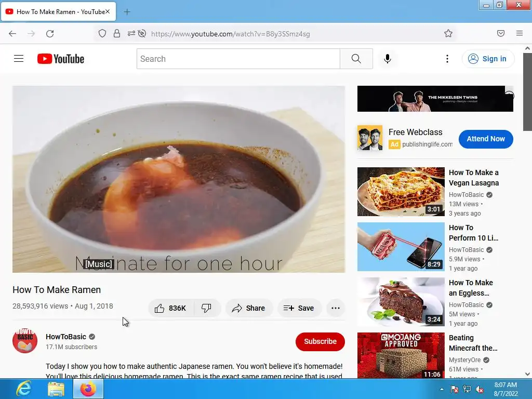Select the How To Make Ramen tab
This screenshot has width=532, height=399.
pos(58,11)
